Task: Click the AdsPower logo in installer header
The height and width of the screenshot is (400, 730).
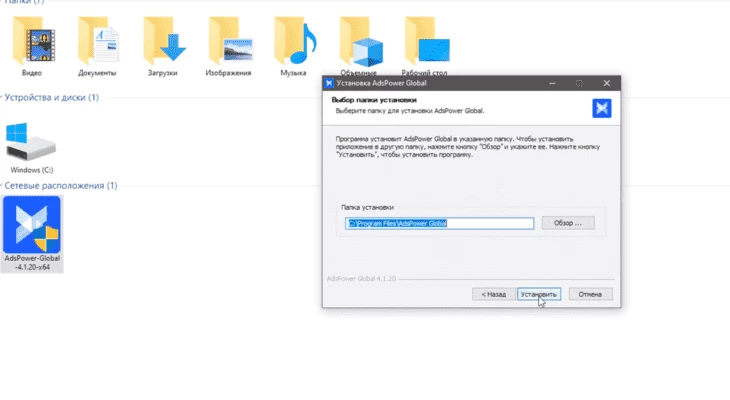Action: pyautogui.click(x=602, y=108)
